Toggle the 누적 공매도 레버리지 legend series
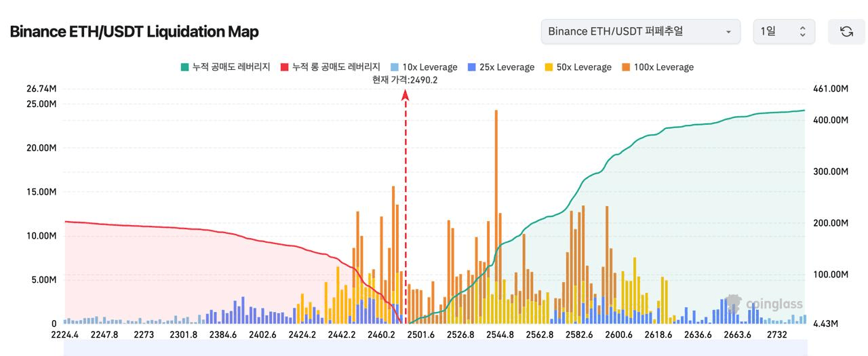Viewport: 868px width, 356px height. coord(225,67)
